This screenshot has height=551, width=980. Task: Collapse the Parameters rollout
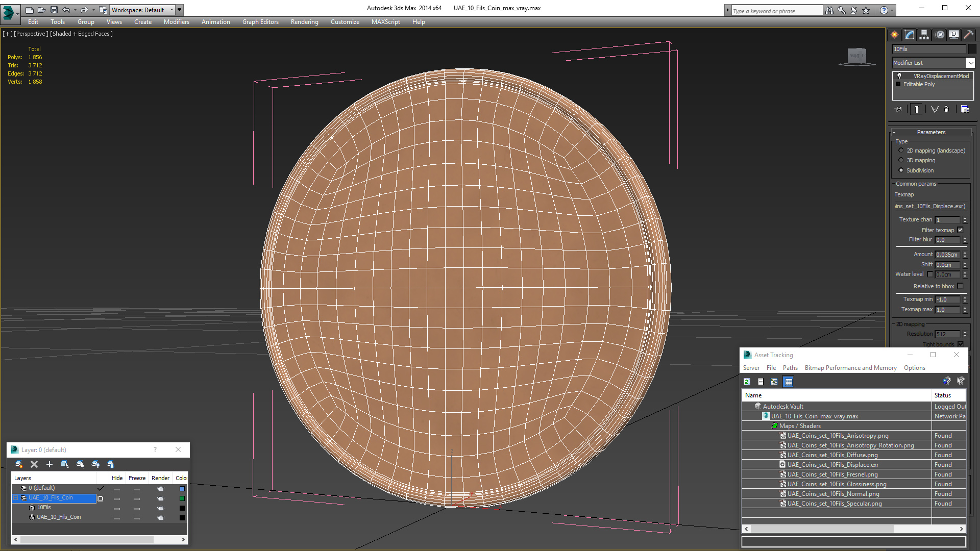(931, 132)
